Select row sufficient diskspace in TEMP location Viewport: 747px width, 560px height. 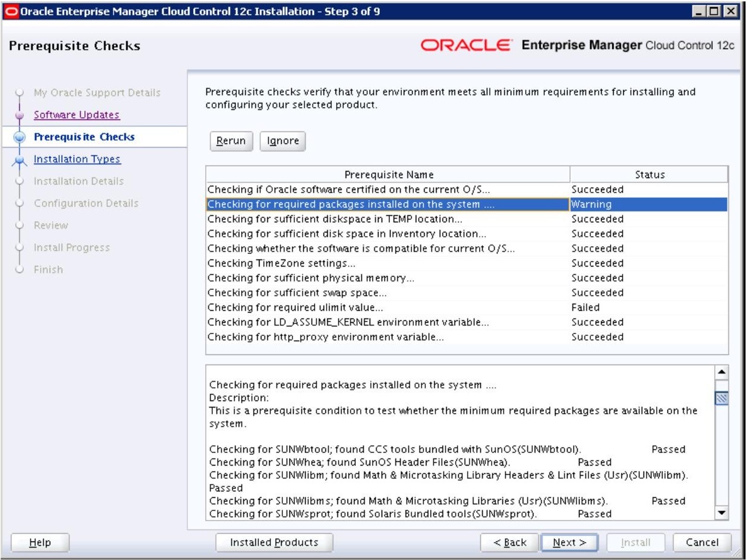pos(467,219)
